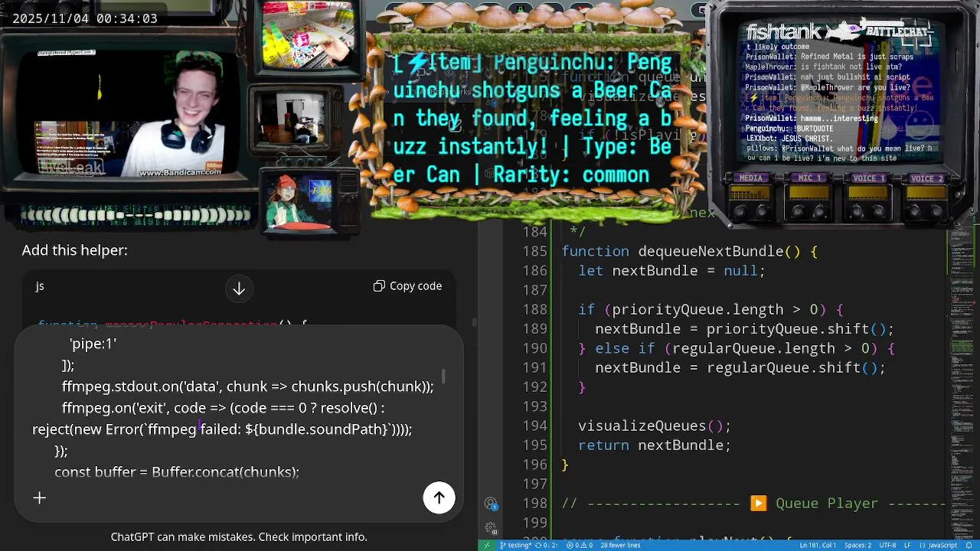This screenshot has width=980, height=551.
Task: Click the 'Add this helper:' text
Action: (x=74, y=250)
